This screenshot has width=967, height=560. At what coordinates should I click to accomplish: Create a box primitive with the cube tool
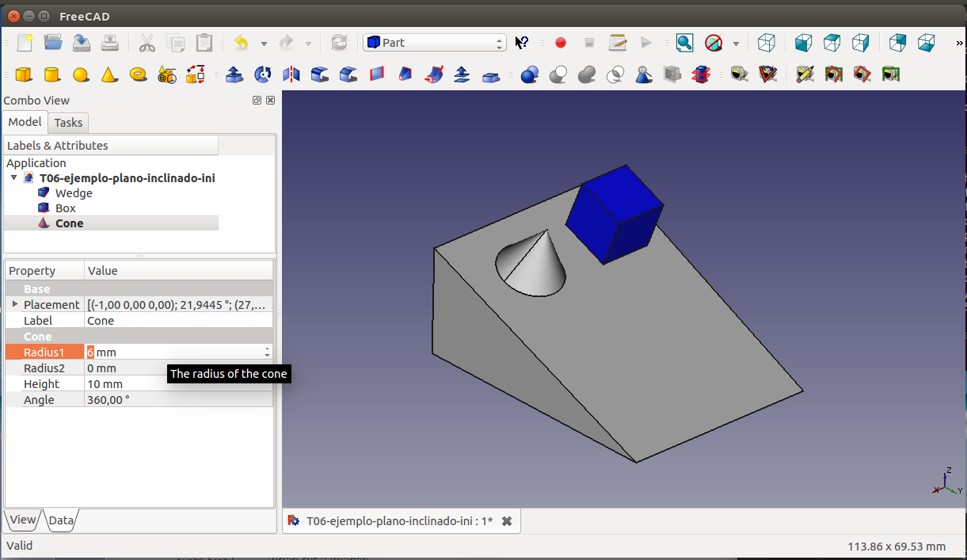pos(24,74)
